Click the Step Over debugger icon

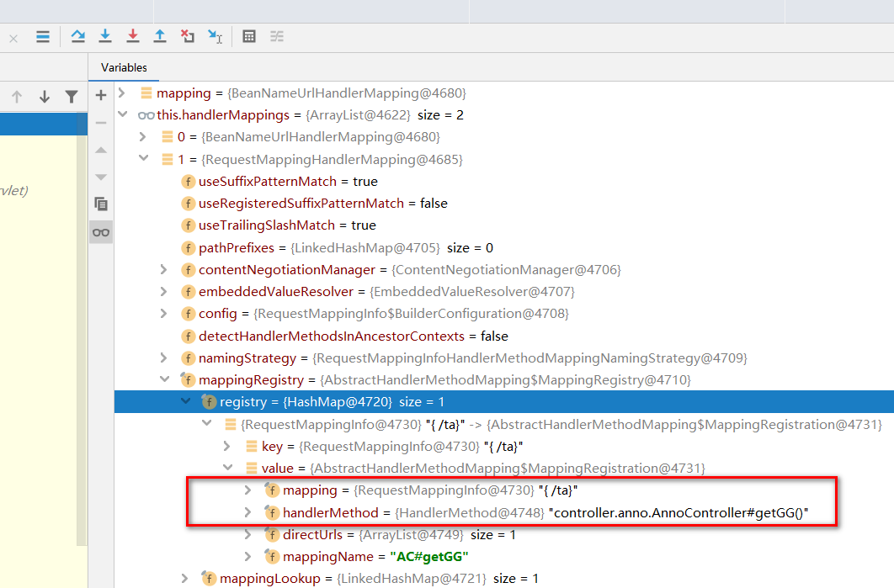[77, 36]
